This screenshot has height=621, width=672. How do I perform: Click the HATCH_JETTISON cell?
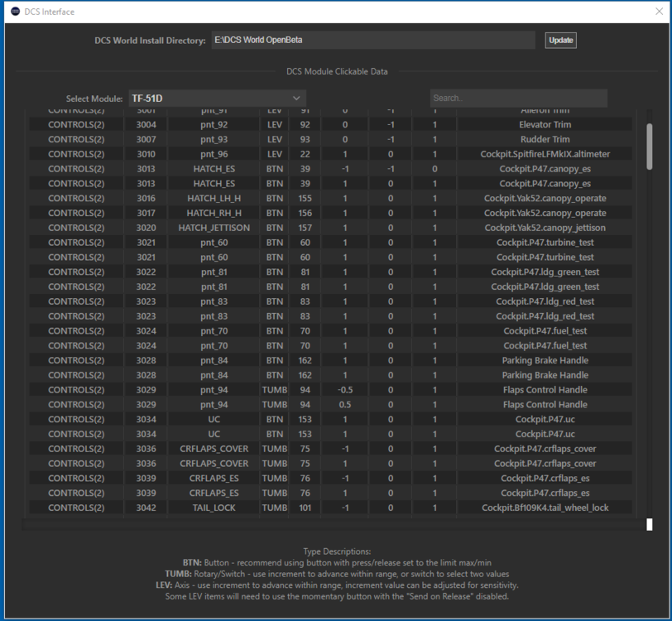(x=214, y=228)
